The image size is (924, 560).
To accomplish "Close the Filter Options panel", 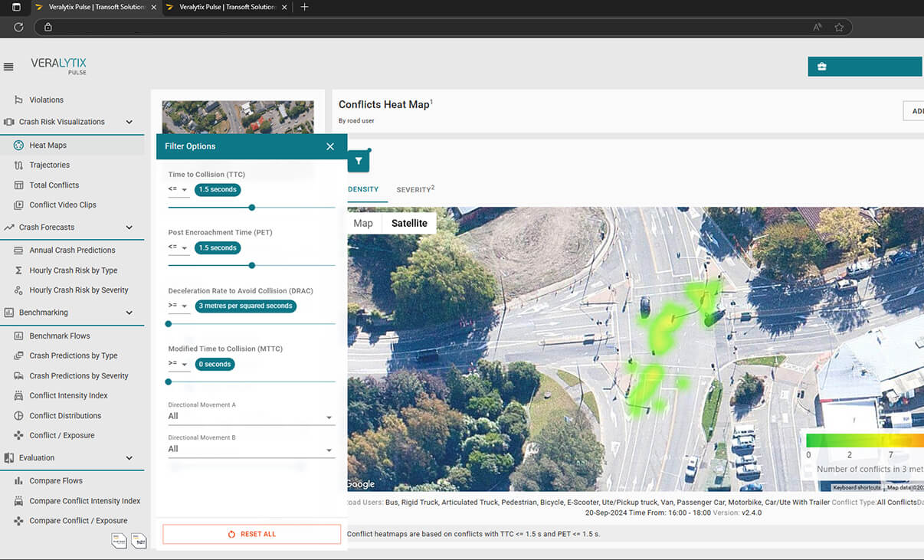I will [330, 146].
